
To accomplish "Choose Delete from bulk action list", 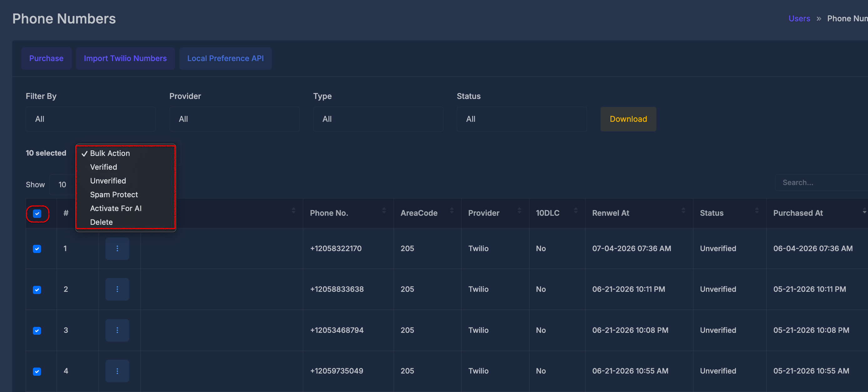I will 126,222.
